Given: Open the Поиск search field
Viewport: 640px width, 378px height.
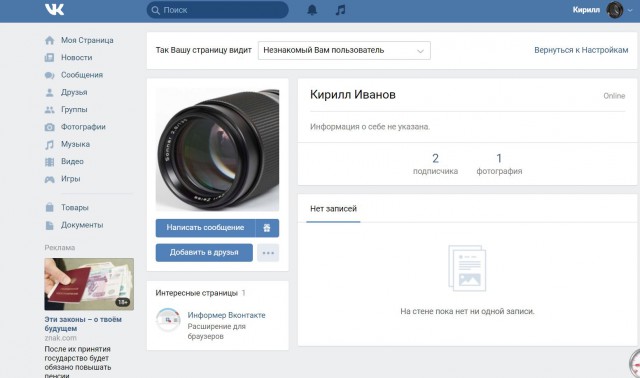Looking at the screenshot, I should click(218, 10).
